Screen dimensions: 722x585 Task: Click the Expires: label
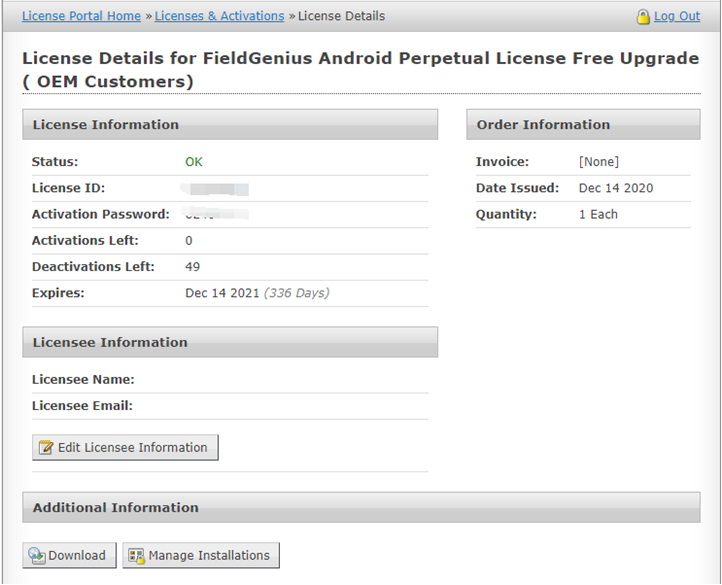click(x=58, y=293)
